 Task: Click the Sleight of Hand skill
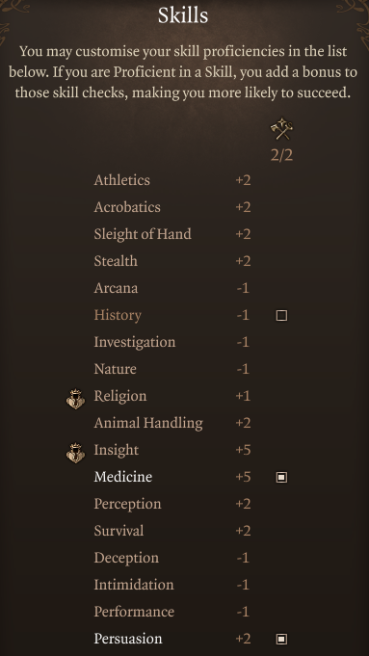pos(143,234)
